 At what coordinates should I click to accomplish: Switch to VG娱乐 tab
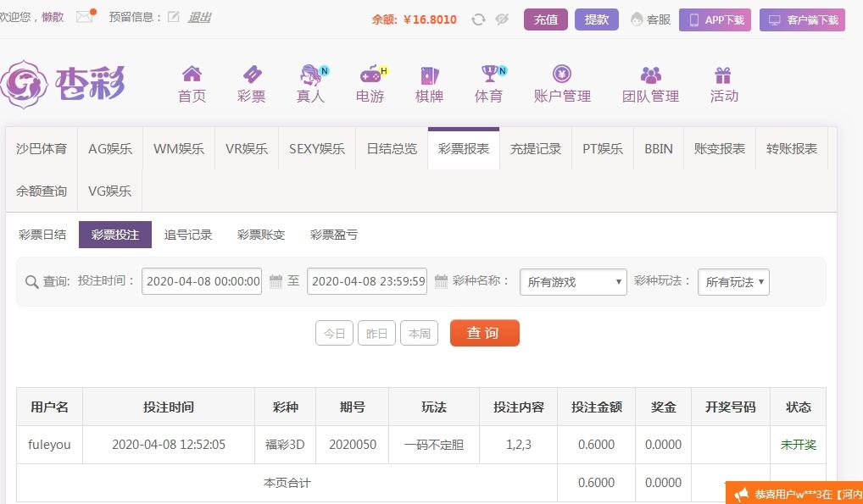click(110, 191)
